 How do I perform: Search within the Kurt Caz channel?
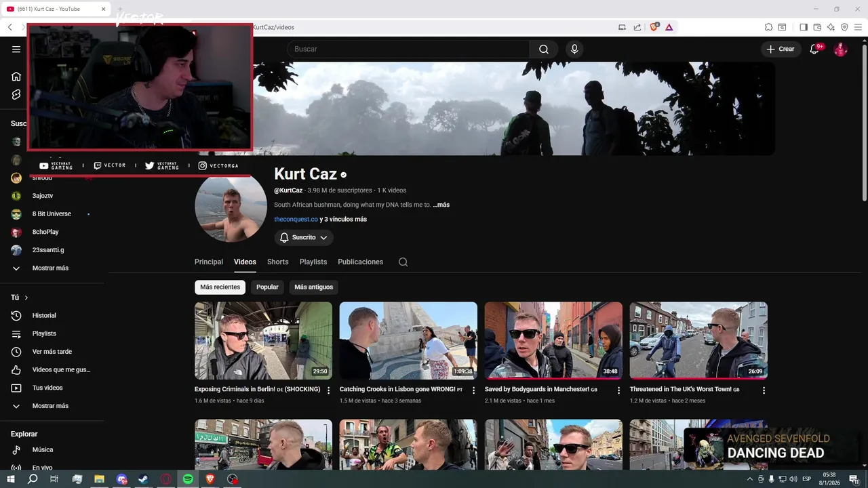(x=403, y=262)
